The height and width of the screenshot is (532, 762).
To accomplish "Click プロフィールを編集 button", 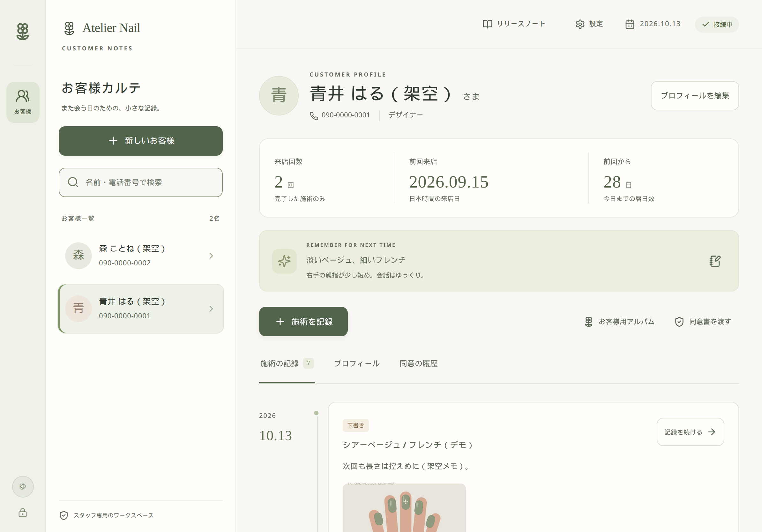I will click(x=695, y=95).
